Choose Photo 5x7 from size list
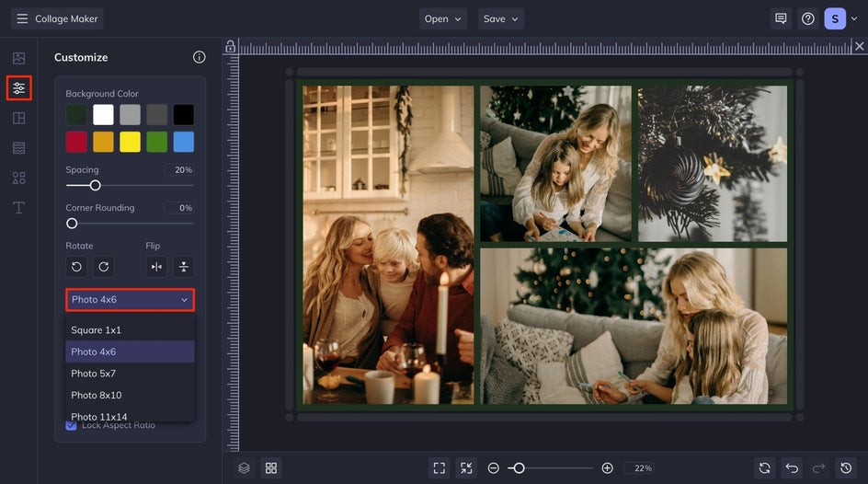The width and height of the screenshot is (868, 484). [x=130, y=374]
